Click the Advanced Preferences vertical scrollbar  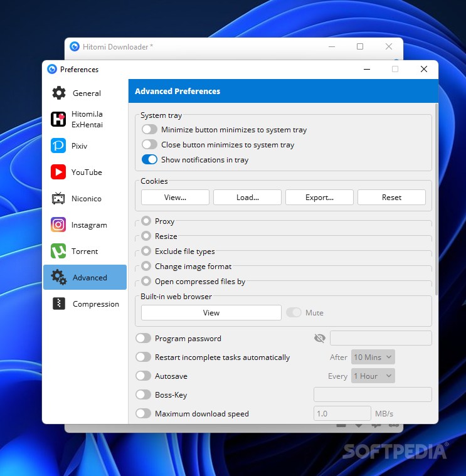pyautogui.click(x=437, y=199)
